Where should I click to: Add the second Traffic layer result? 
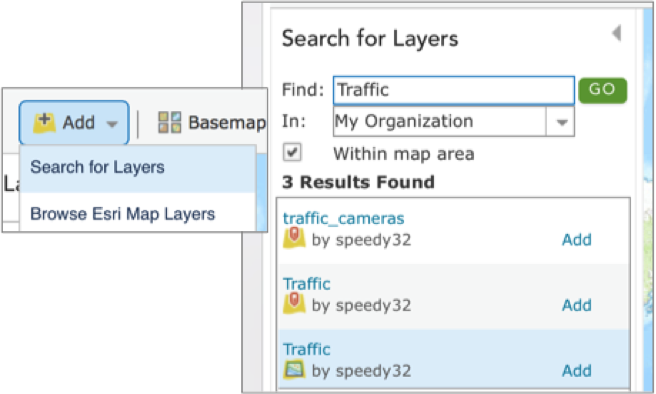(577, 305)
